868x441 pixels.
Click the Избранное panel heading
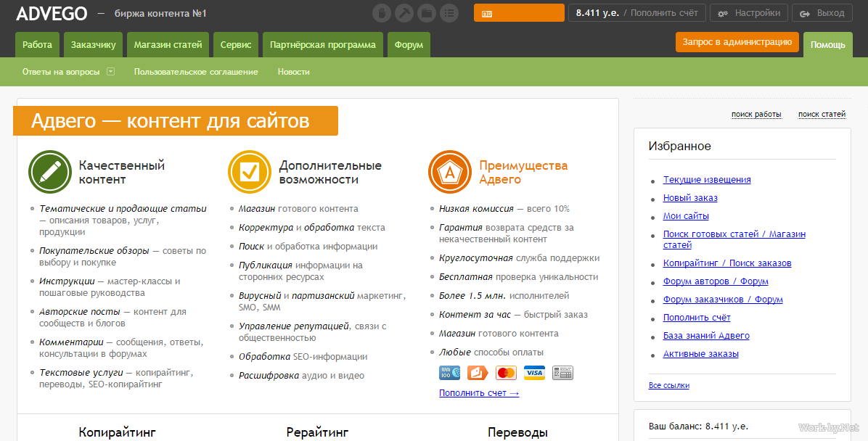[680, 146]
